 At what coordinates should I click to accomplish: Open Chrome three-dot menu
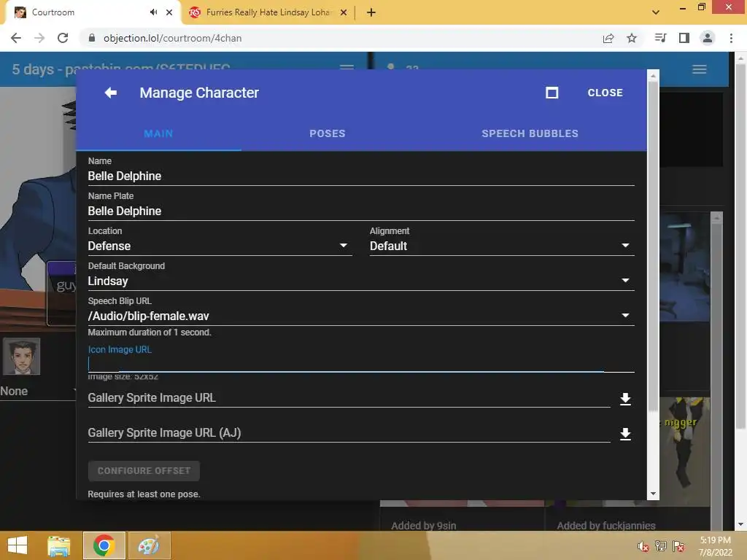point(731,38)
